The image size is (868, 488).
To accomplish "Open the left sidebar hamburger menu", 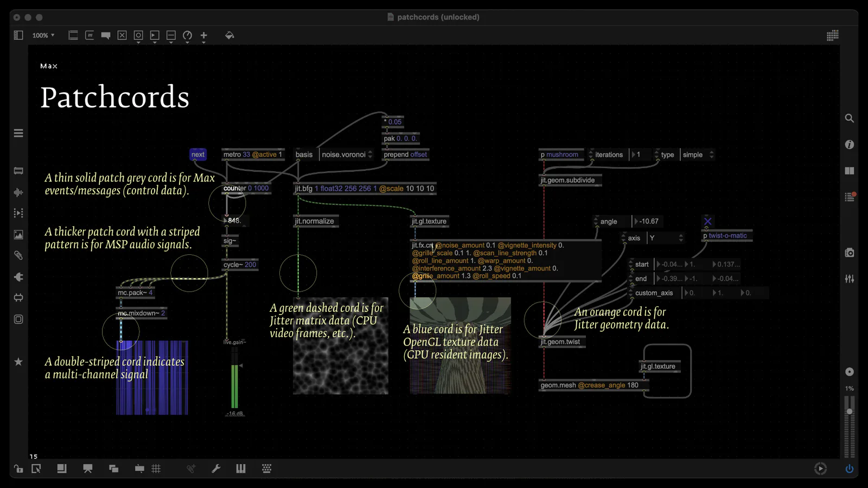I will (18, 133).
